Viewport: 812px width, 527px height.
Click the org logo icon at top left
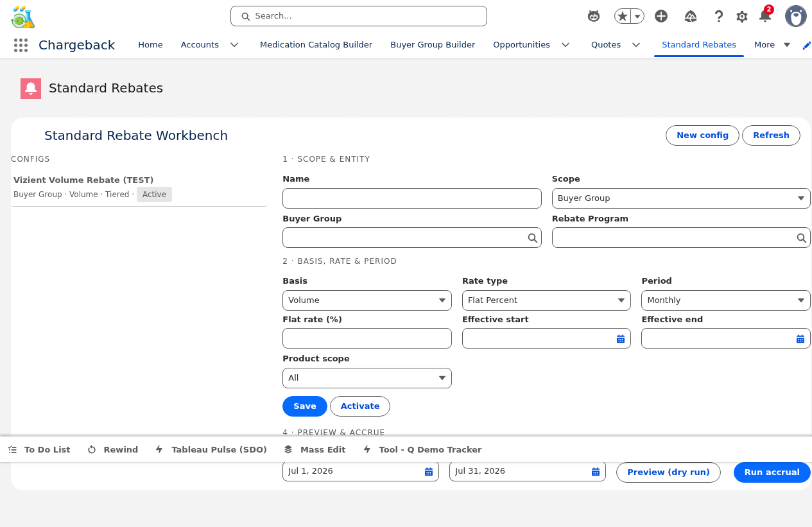coord(23,17)
